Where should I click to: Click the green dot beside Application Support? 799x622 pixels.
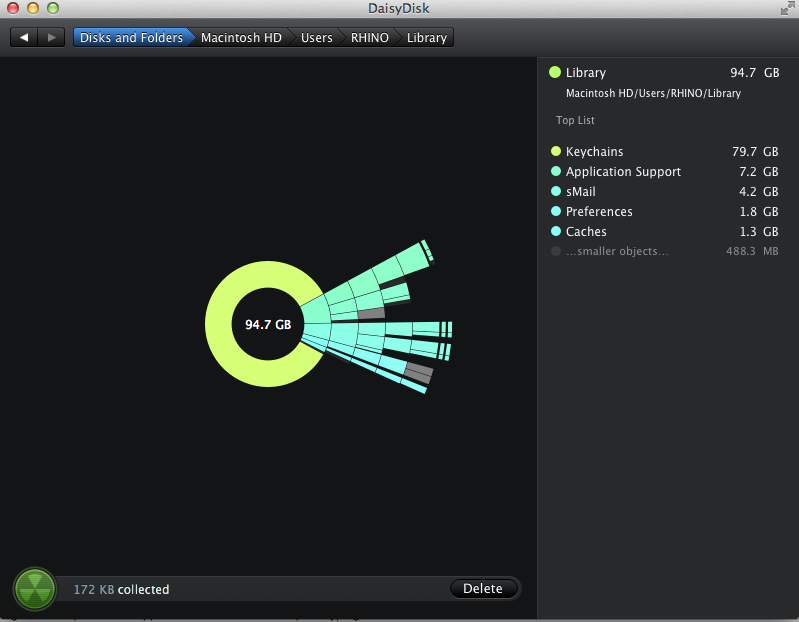click(556, 171)
